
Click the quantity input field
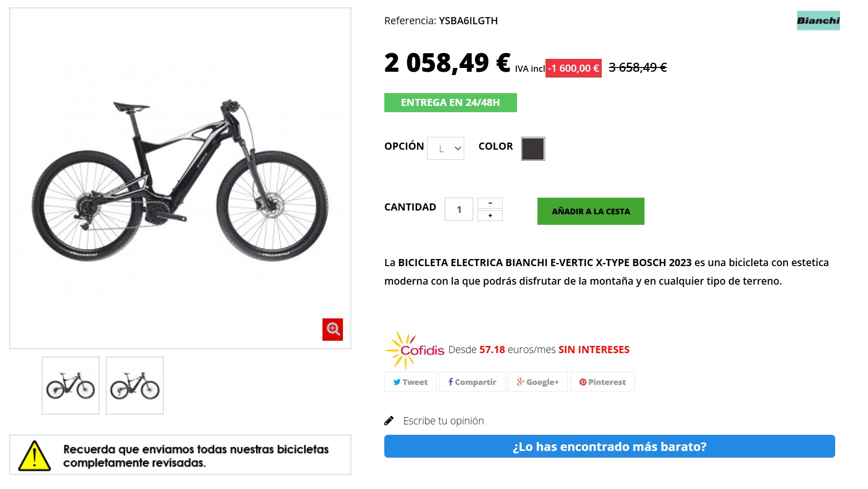point(458,209)
